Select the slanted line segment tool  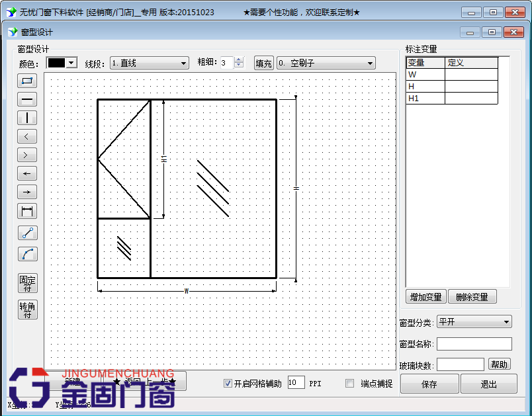[x=26, y=232]
